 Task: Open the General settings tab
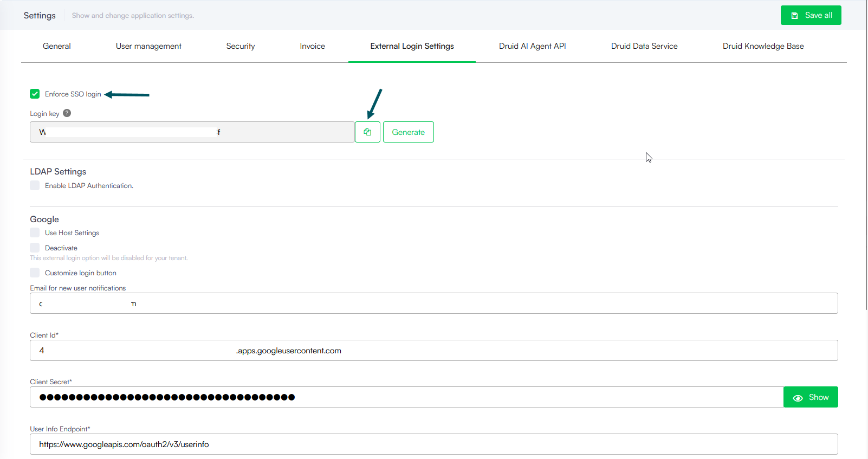(57, 46)
